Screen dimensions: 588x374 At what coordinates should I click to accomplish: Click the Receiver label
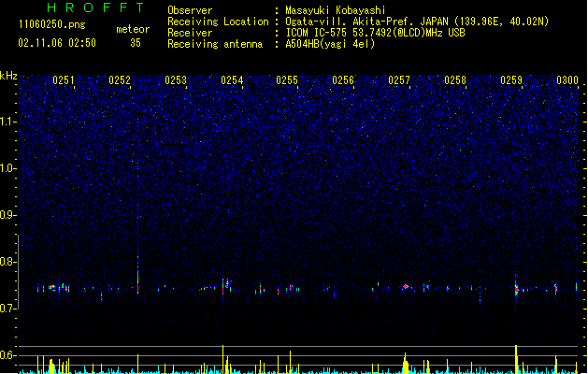(190, 33)
